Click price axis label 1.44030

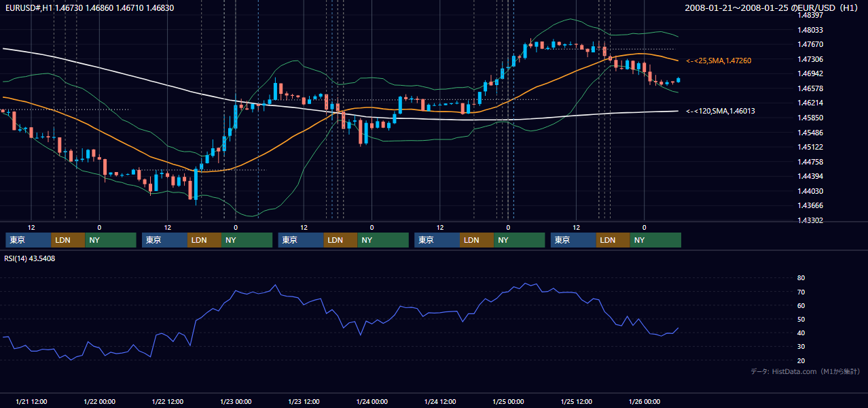tap(810, 191)
